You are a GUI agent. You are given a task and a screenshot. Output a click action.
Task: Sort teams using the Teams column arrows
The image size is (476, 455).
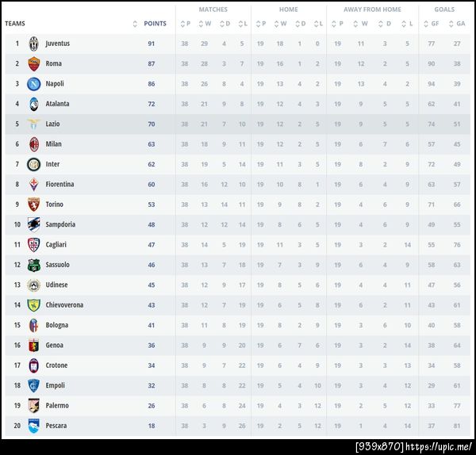point(135,24)
